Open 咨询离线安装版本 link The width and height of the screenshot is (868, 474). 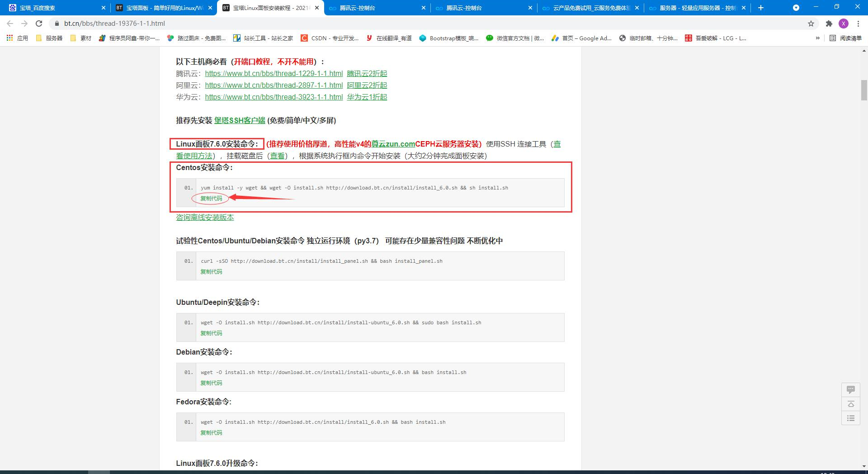tap(205, 217)
